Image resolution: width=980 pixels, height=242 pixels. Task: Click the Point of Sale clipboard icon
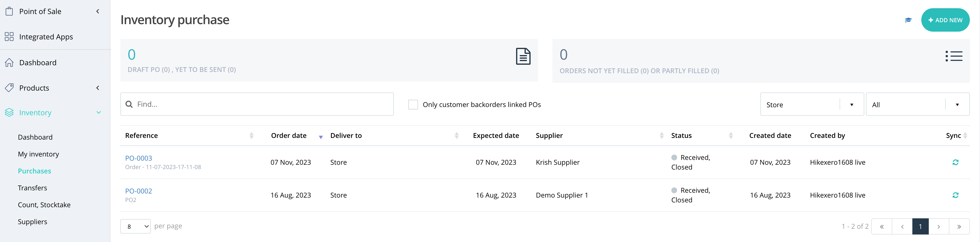pyautogui.click(x=9, y=11)
